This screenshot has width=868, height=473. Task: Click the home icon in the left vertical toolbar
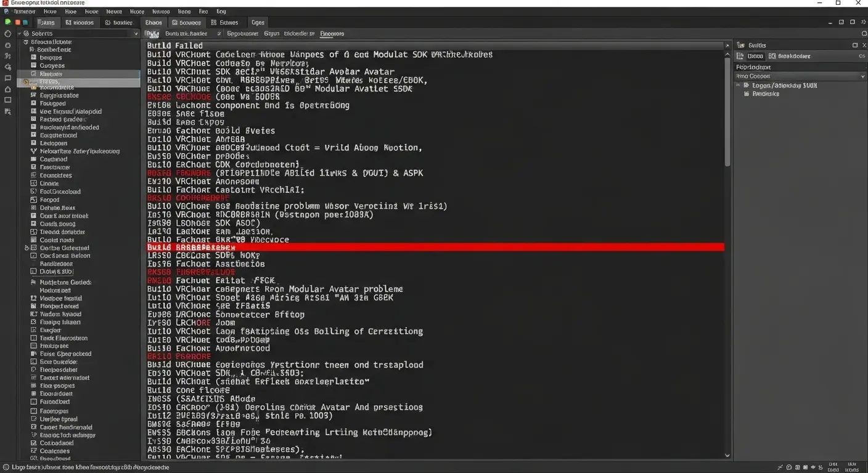8,88
